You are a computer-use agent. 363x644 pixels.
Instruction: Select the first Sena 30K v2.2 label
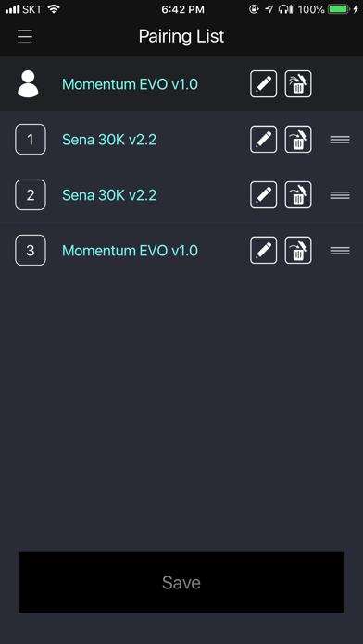point(109,140)
